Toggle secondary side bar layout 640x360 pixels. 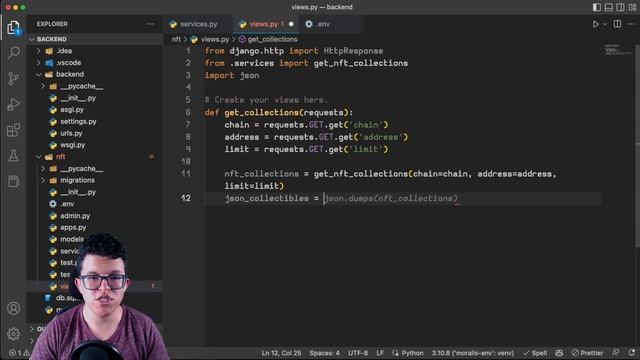(x=620, y=7)
